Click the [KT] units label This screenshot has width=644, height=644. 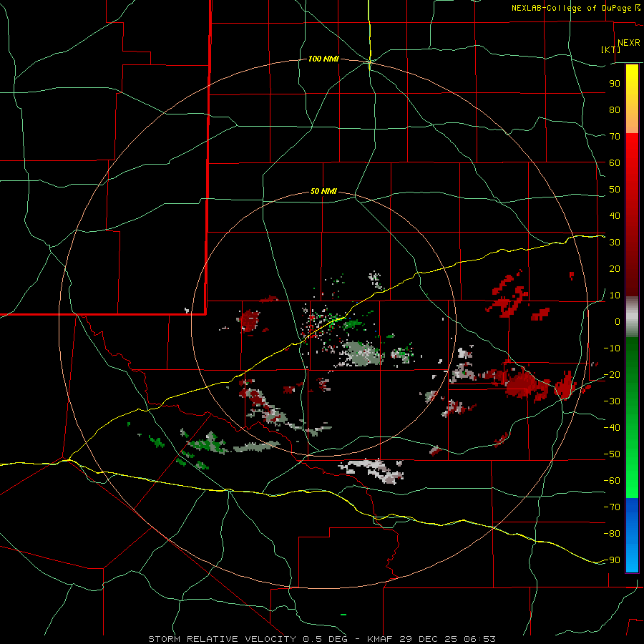click(611, 49)
